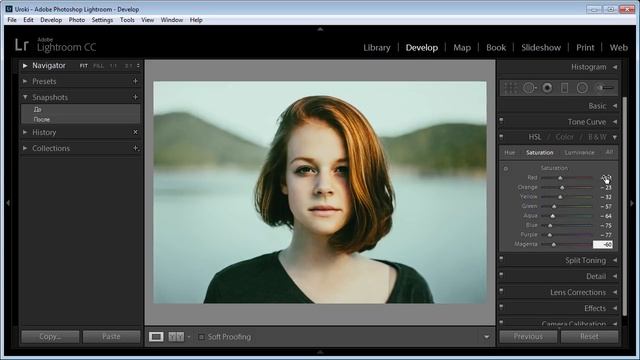Click the Blue saturation slider handle

550,225
